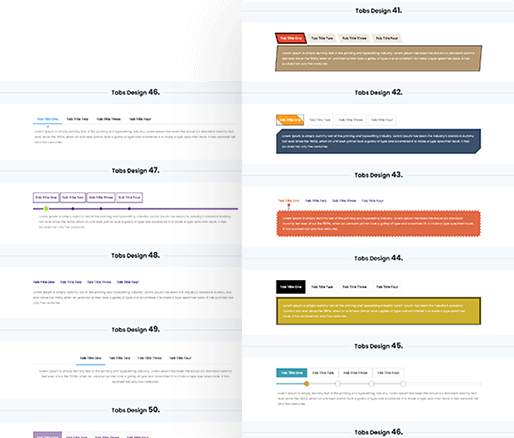The width and height of the screenshot is (514, 438).
Task: Select Tab Title One link in Design 48
Action: (x=44, y=282)
